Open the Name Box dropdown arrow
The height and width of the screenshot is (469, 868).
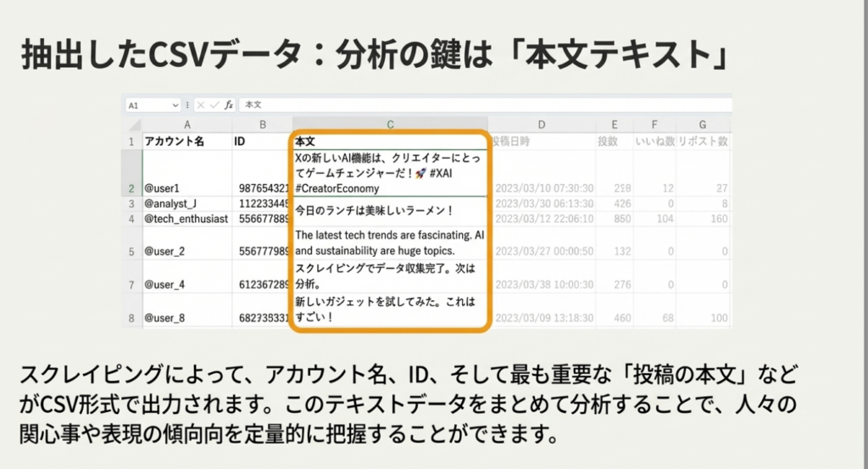click(175, 105)
